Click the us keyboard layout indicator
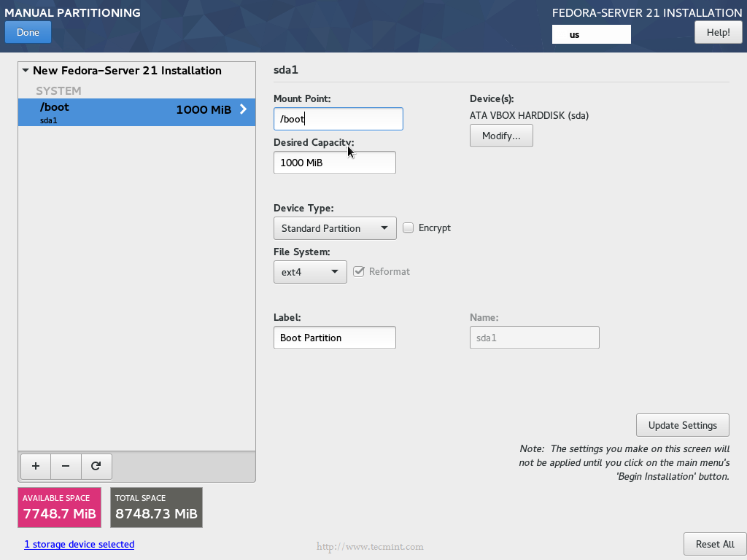Image resolution: width=747 pixels, height=560 pixels. click(x=591, y=34)
